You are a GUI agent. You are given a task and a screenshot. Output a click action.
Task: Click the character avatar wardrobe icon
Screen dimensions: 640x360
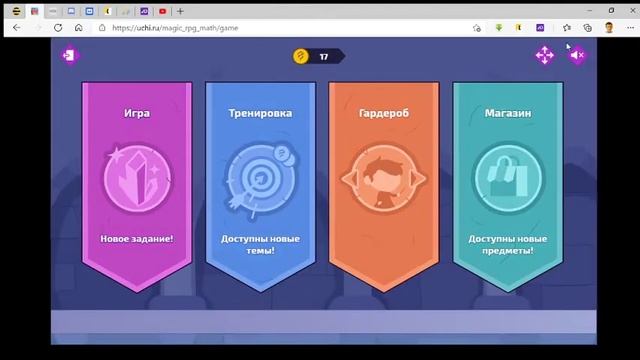coord(384,178)
